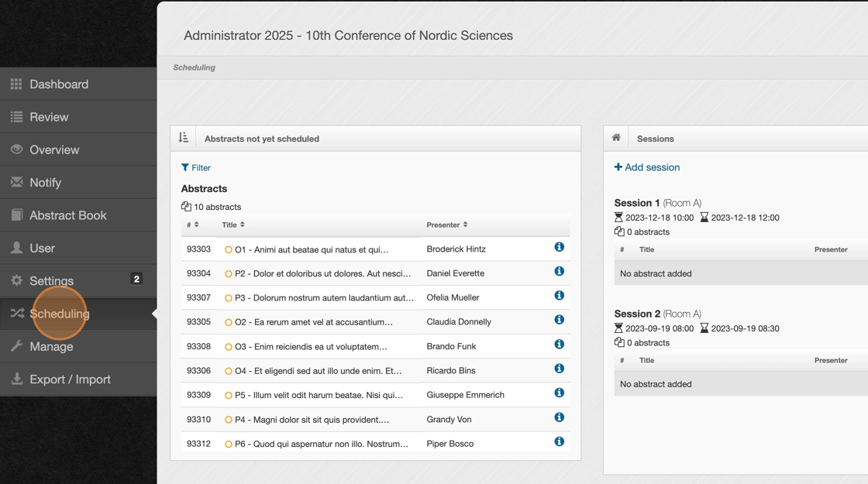Viewport: 868px width, 484px height.
Task: Select abstract P5 by Giuseppe Emmerich
Action: point(319,395)
